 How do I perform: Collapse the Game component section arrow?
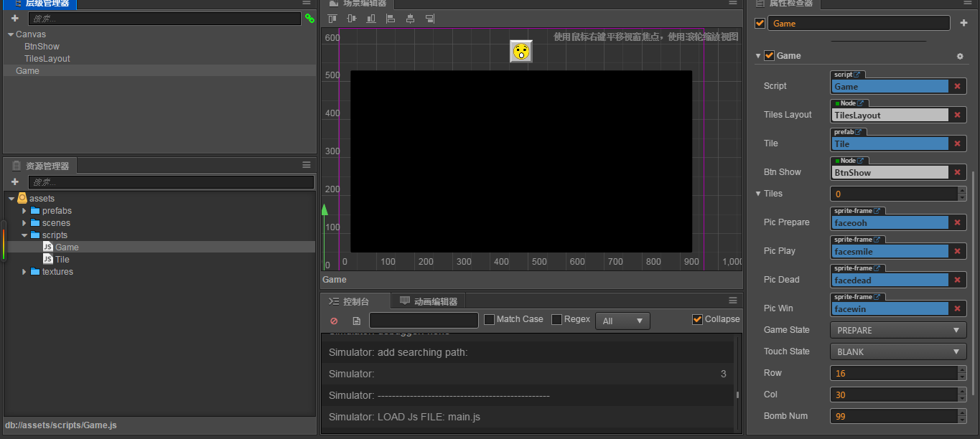tap(758, 56)
